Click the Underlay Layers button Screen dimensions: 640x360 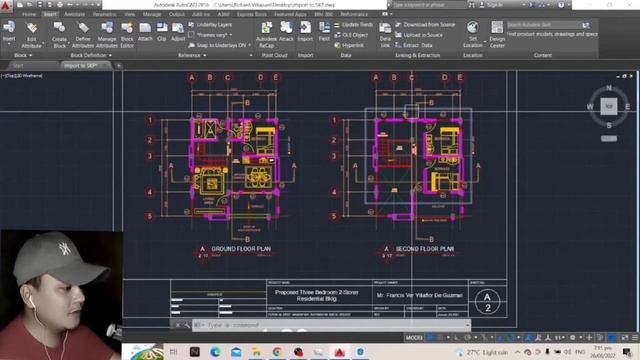click(211, 24)
